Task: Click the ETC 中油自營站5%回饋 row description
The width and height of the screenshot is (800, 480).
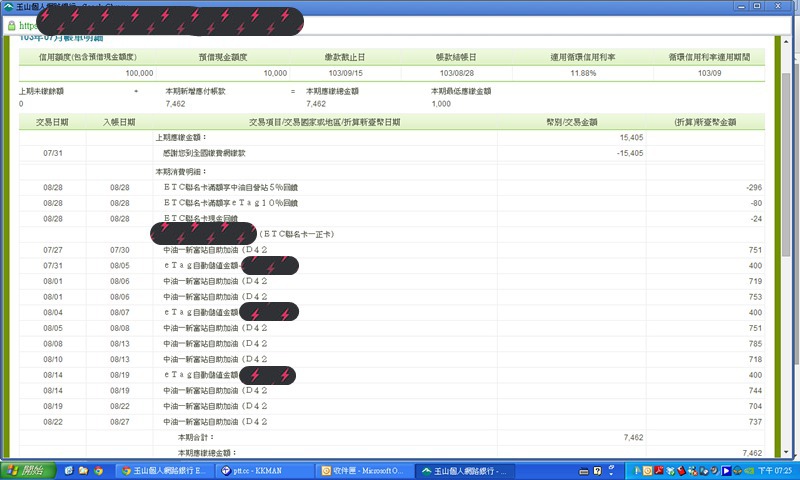Action: 231,187
